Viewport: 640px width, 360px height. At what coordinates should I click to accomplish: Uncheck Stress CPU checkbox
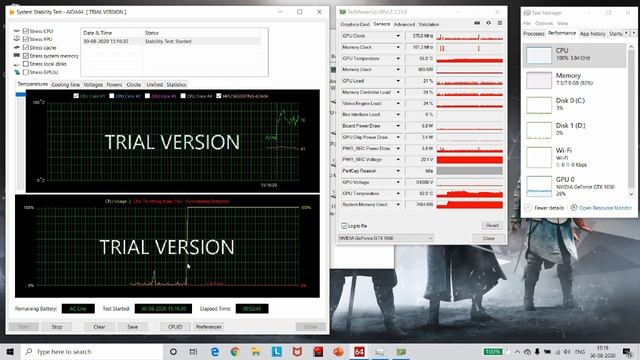[26, 31]
